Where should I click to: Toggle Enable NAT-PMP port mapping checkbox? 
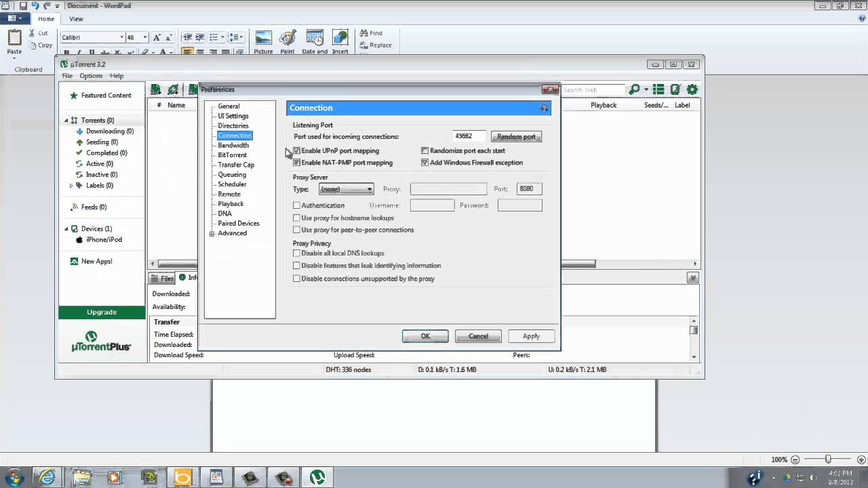pos(297,163)
